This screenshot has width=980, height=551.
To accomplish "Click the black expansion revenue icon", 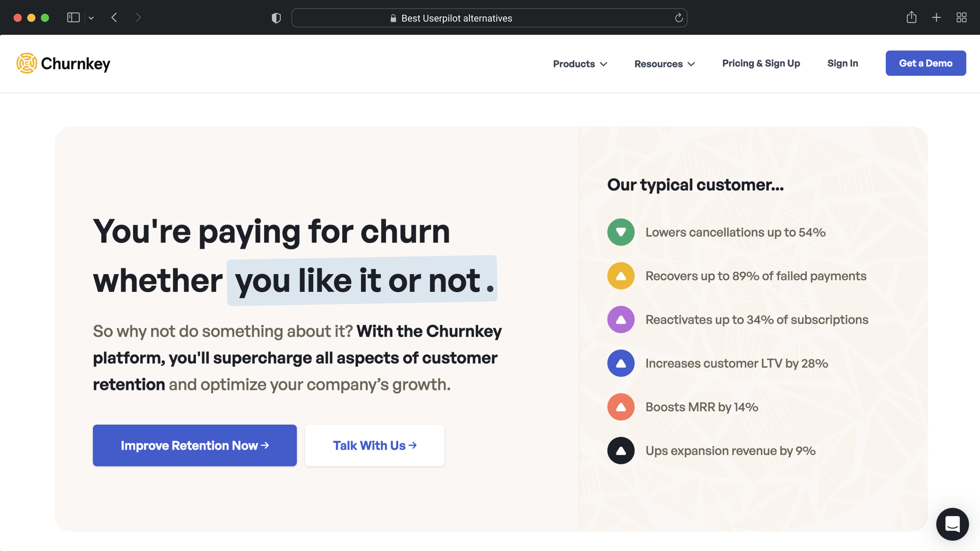I will [x=620, y=450].
